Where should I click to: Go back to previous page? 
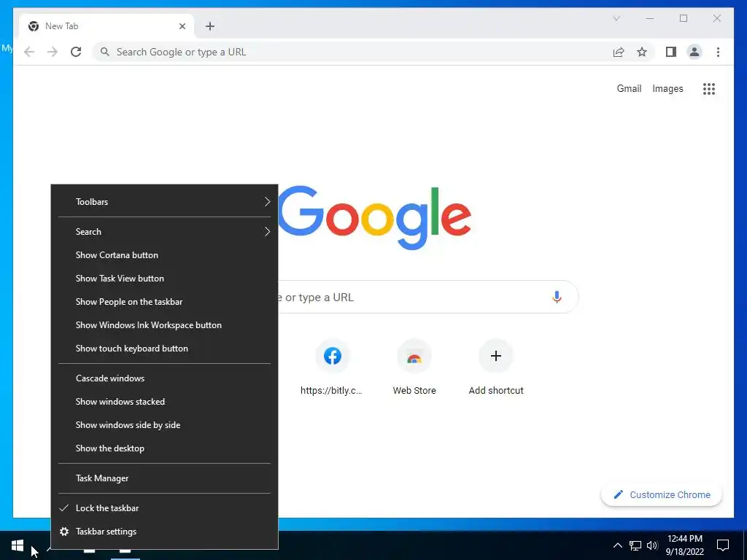(29, 52)
